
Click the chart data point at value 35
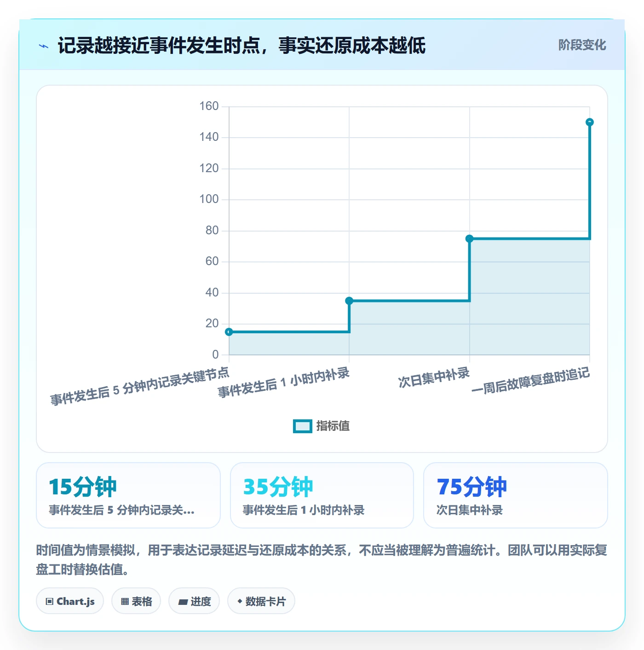click(x=349, y=301)
